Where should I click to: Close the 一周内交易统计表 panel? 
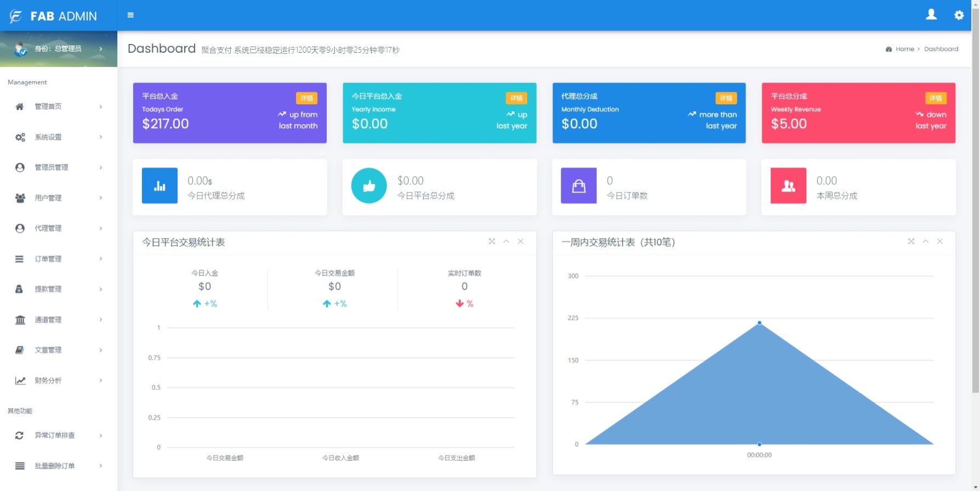939,241
